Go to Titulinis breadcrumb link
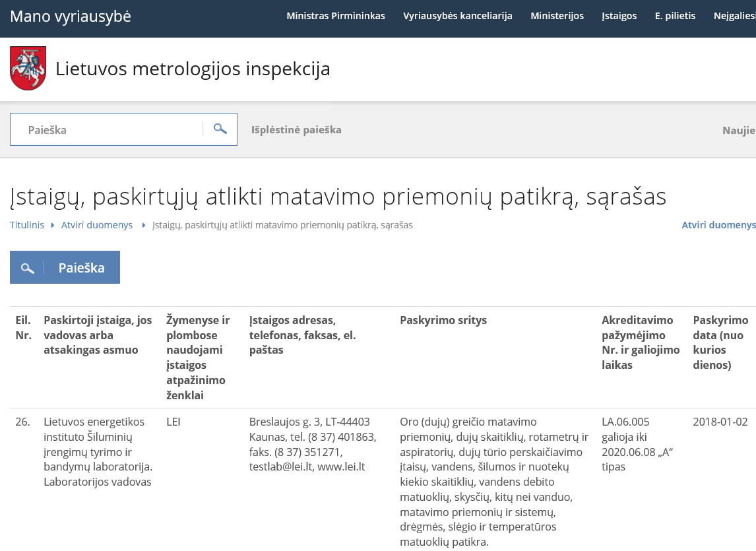This screenshot has width=756, height=551. (27, 225)
